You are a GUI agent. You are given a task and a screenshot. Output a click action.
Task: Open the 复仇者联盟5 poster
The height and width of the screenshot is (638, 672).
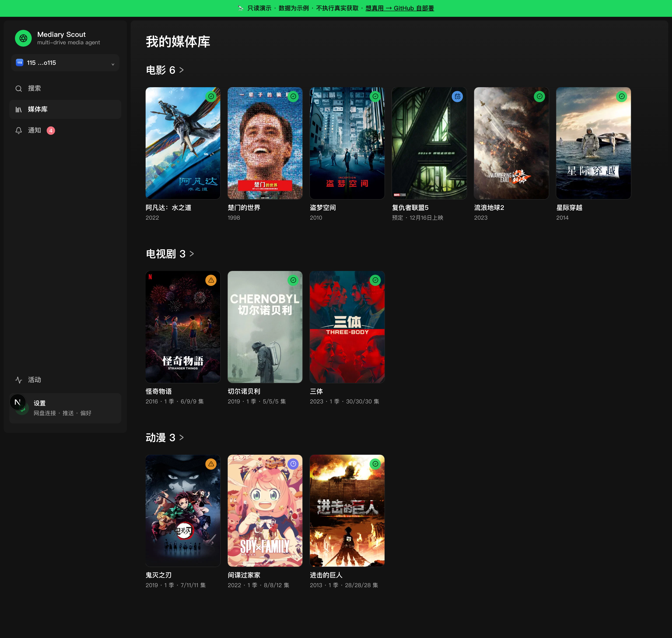tap(429, 143)
